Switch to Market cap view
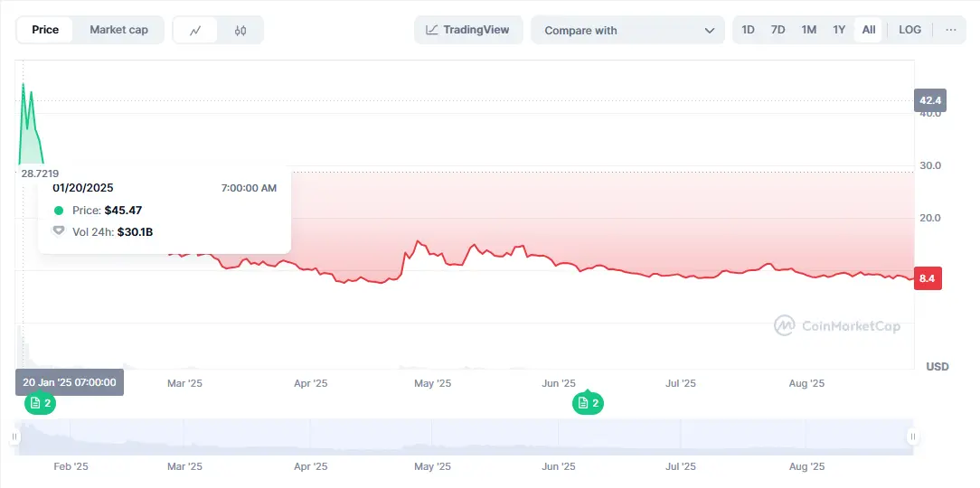The width and height of the screenshot is (980, 488). (118, 30)
